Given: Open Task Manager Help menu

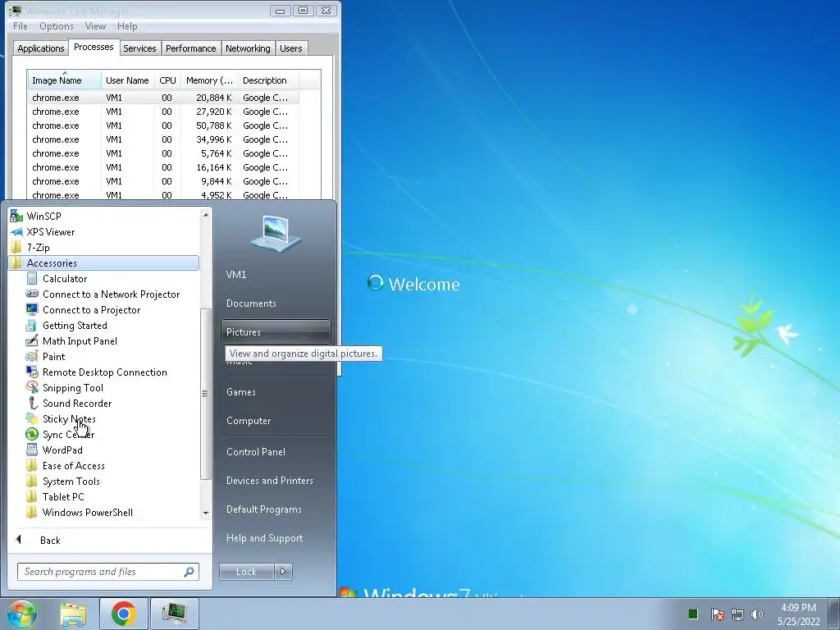Looking at the screenshot, I should pos(127,26).
